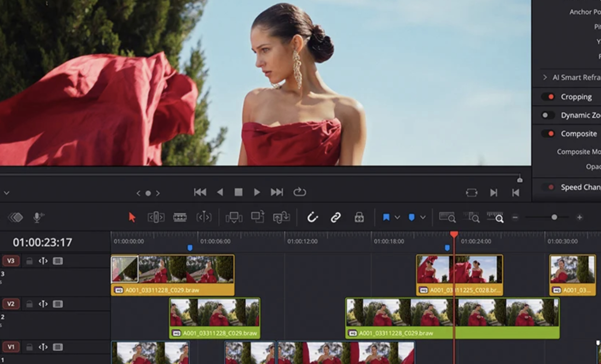Click the skip-forward bar icon right of transport
This screenshot has height=364, width=601.
point(494,193)
